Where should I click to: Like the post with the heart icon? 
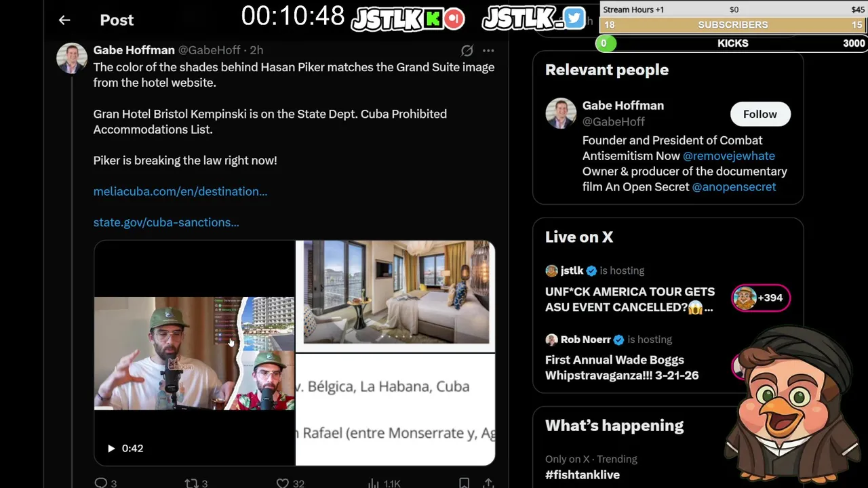(283, 483)
